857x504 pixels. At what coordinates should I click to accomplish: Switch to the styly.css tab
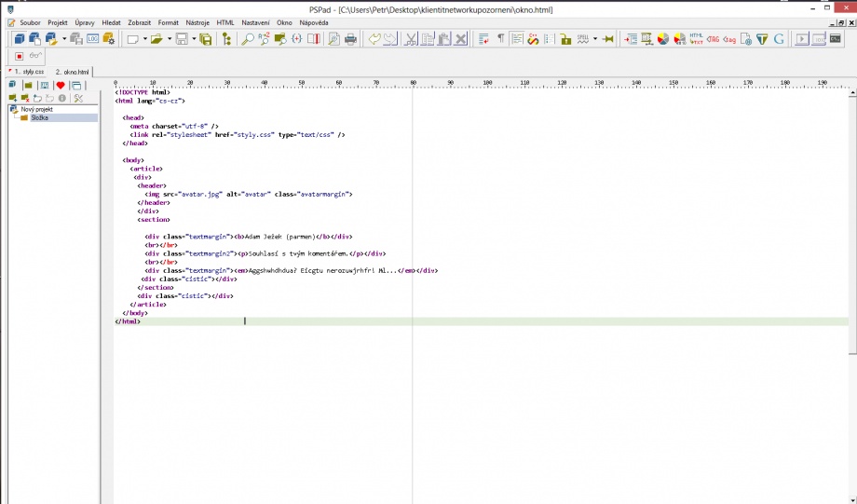coord(28,71)
